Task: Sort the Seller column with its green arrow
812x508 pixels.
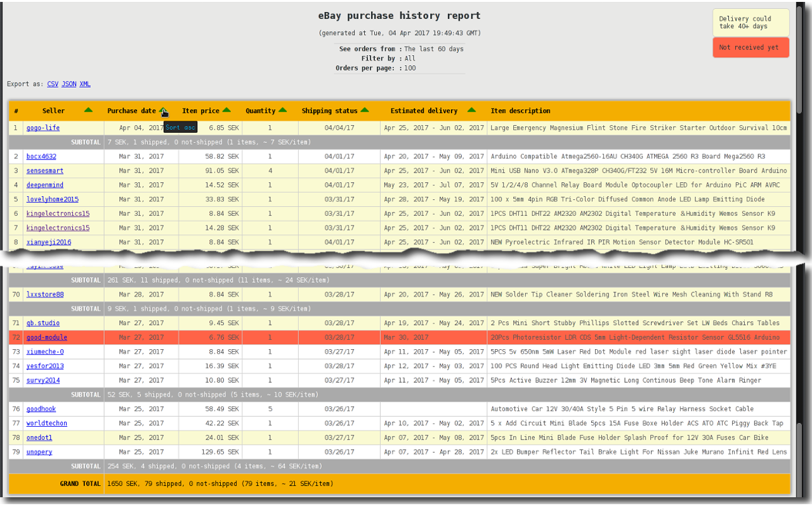Action: pyautogui.click(x=88, y=110)
